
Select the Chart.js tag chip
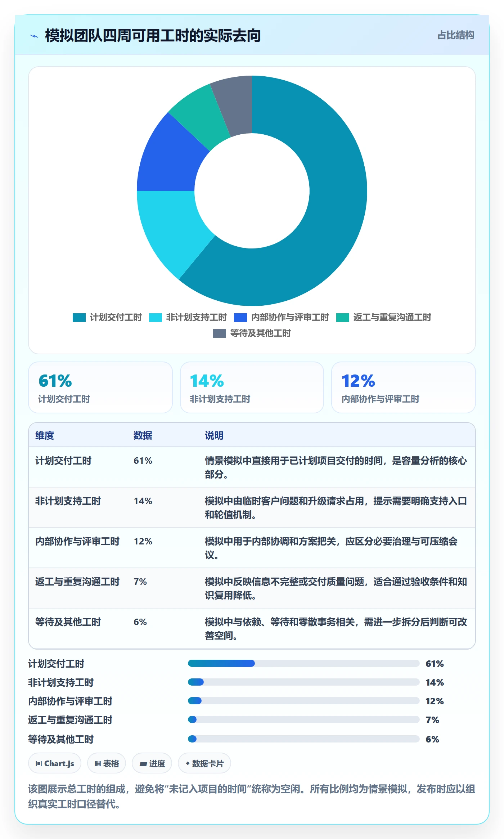[55, 763]
